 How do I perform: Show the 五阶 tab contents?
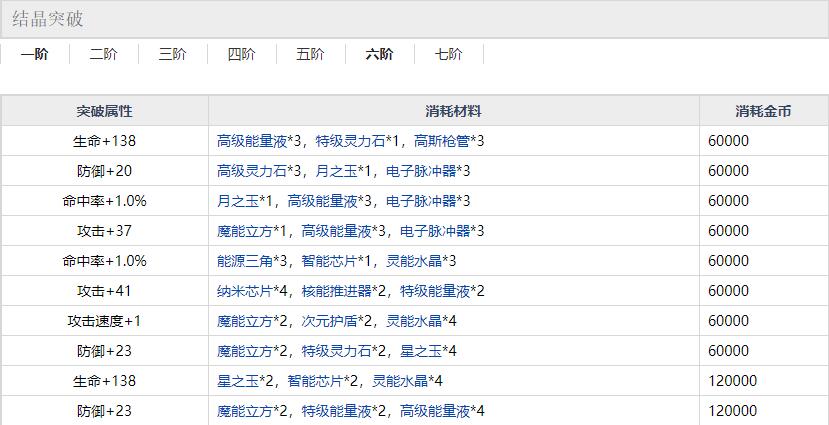[x=310, y=54]
